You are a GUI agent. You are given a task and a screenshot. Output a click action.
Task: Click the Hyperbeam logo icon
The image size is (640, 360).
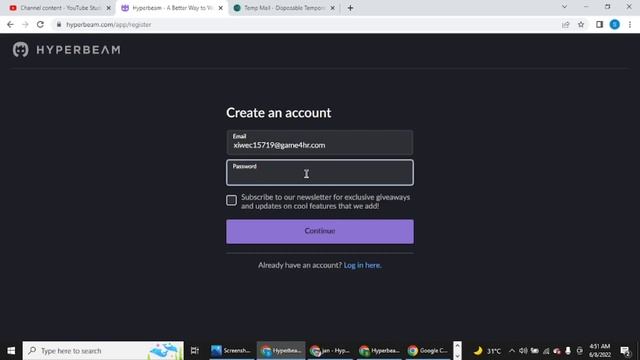click(20, 50)
